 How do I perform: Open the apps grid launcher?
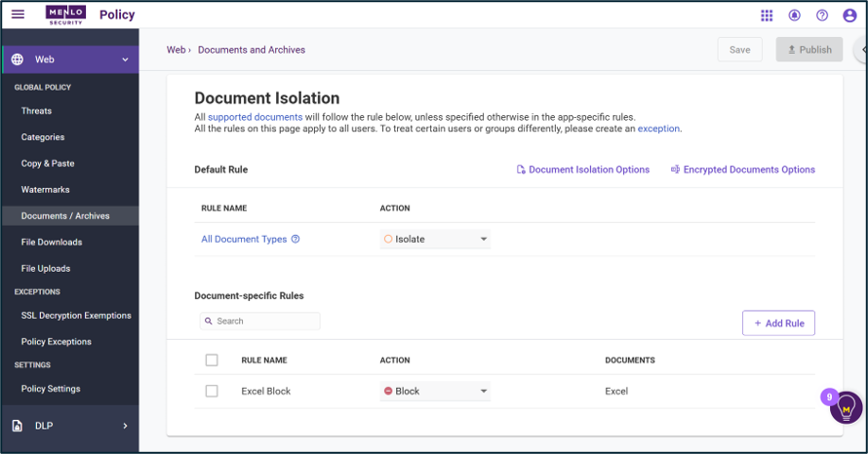click(767, 16)
